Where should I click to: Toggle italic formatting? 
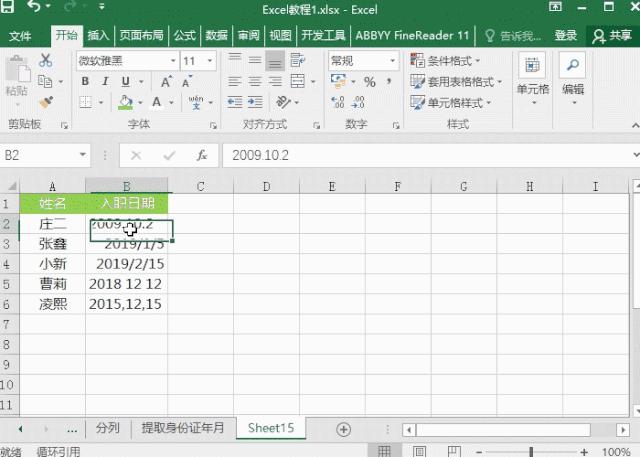[x=105, y=82]
